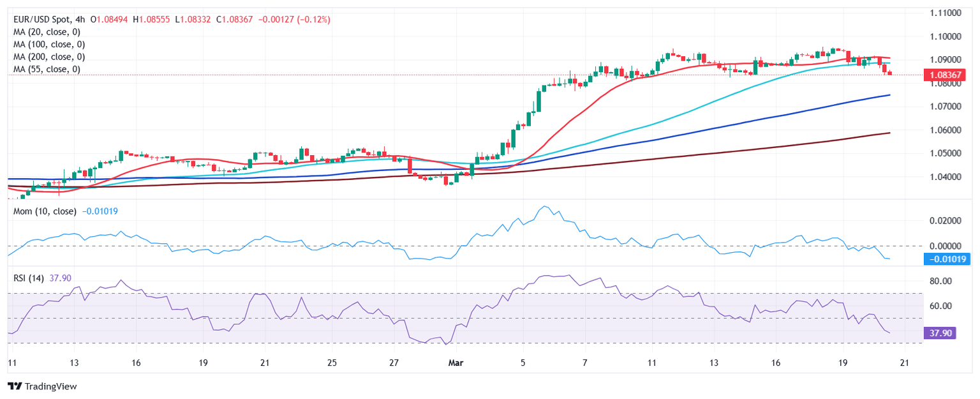Image resolution: width=980 pixels, height=399 pixels.
Task: Select the 25 date label on time axis
Action: point(331,363)
